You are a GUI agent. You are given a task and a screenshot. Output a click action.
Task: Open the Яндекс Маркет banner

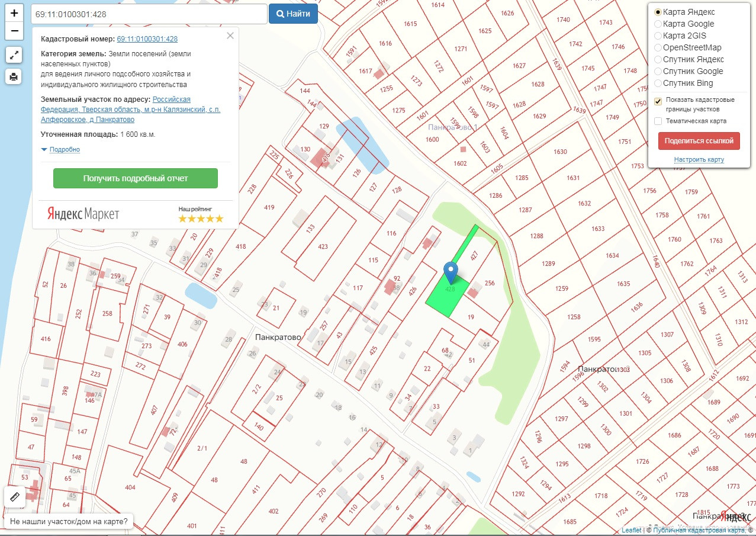click(x=83, y=214)
